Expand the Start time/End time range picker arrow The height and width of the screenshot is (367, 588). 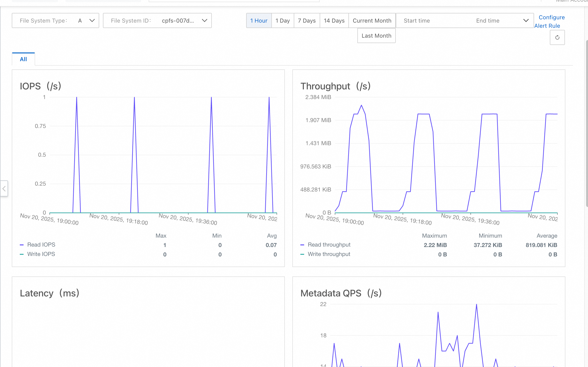[x=526, y=21]
